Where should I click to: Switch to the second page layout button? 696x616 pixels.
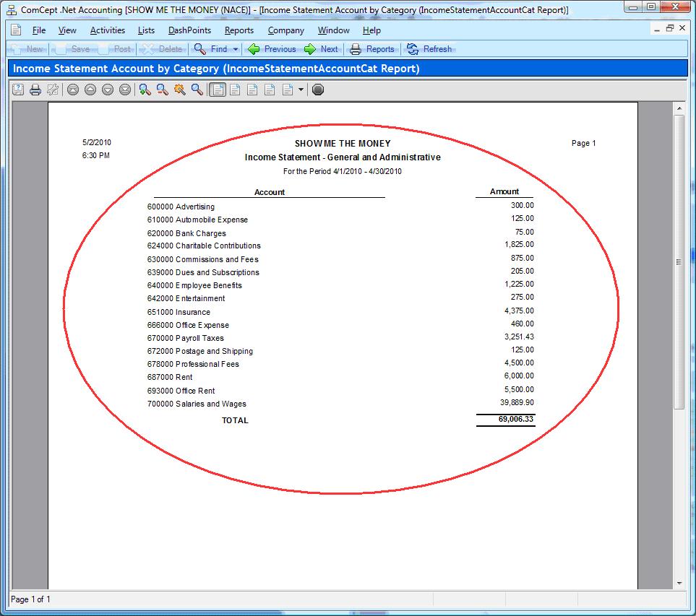(x=235, y=90)
